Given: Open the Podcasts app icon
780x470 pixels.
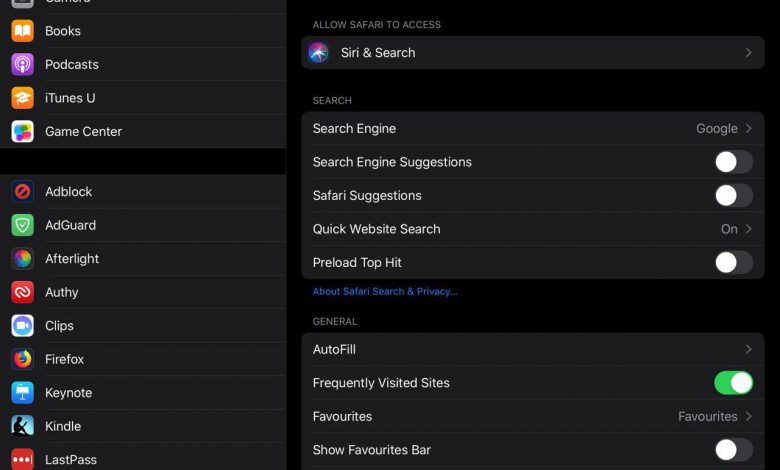Looking at the screenshot, I should point(22,64).
